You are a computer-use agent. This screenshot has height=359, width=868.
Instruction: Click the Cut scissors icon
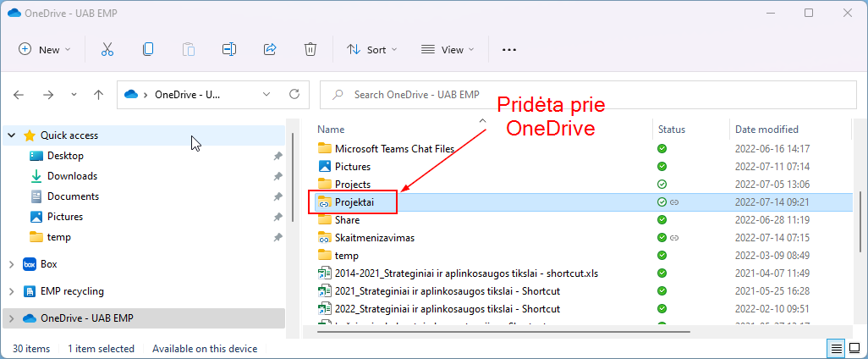click(107, 50)
